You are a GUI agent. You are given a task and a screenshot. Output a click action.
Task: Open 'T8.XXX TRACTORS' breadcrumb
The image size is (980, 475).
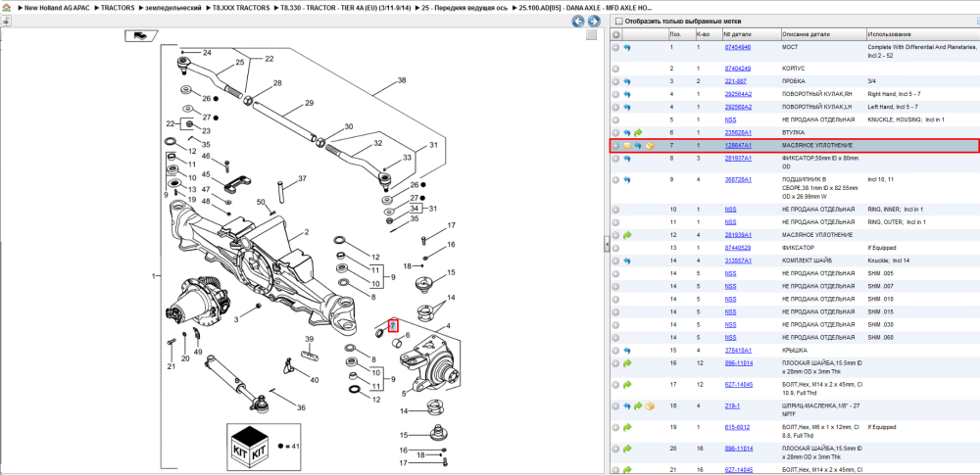241,8
